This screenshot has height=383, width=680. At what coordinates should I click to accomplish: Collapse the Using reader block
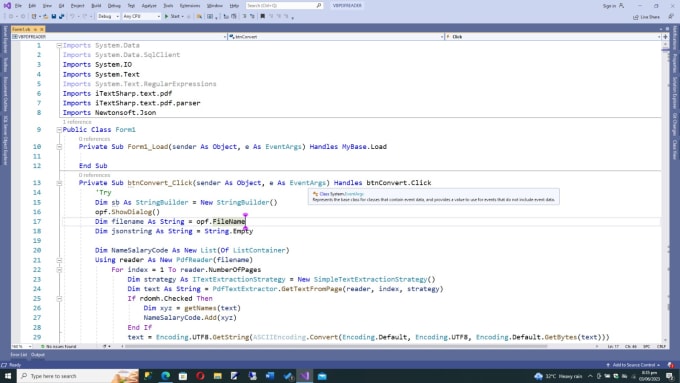(59, 260)
